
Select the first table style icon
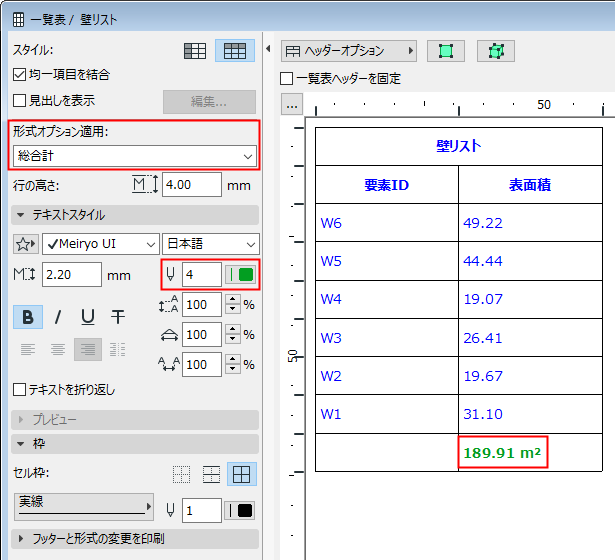click(195, 51)
